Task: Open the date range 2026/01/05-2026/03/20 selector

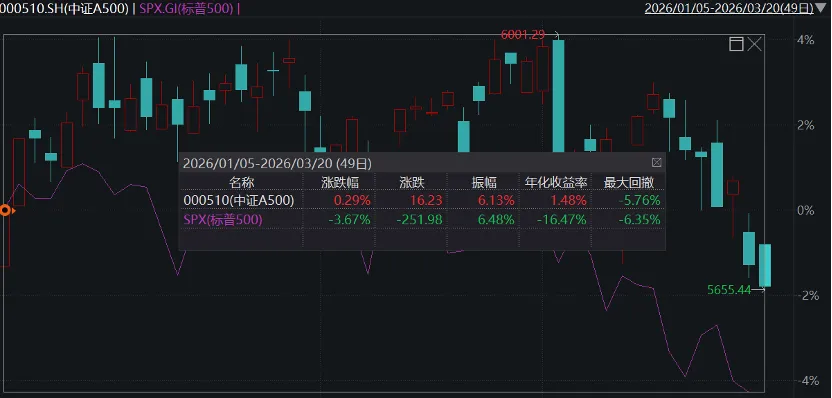Action: (729, 7)
